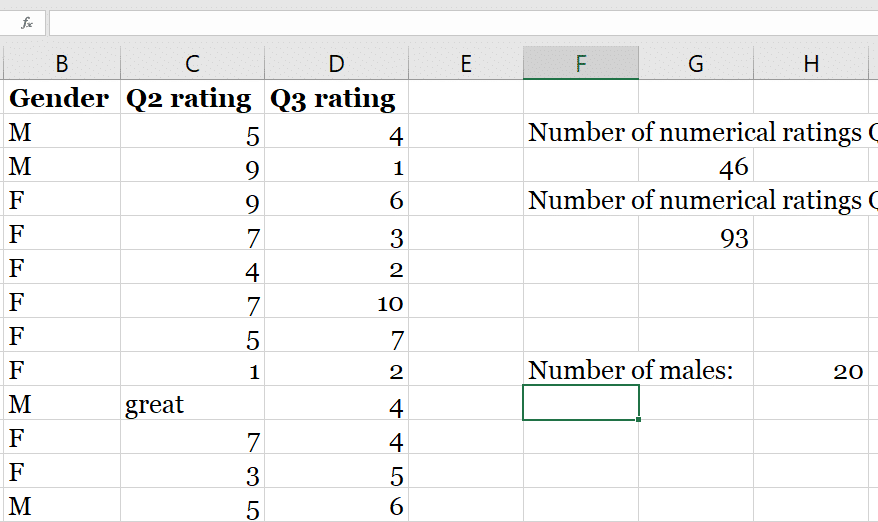Click the fx insert function icon
Image resolution: width=878 pixels, height=522 pixels.
point(26,24)
